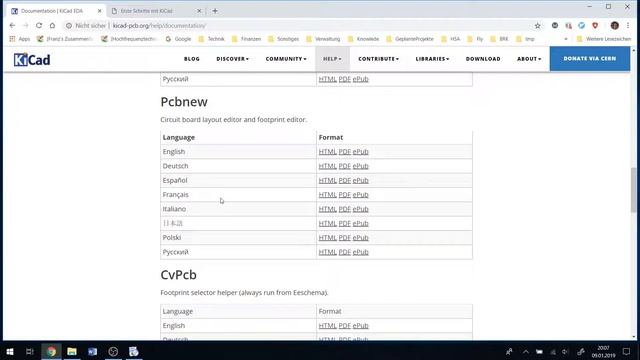Close the Documentation KiCad EDA tab

(x=100, y=11)
